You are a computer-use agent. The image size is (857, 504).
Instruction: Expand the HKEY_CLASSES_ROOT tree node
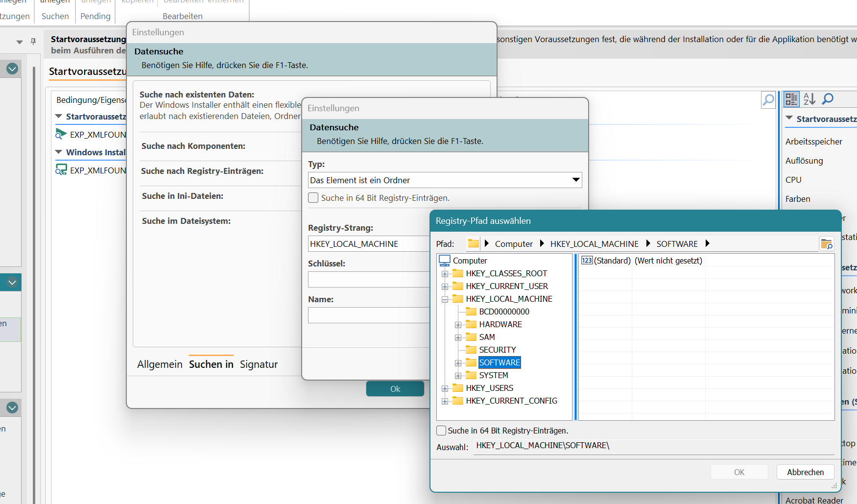[445, 274]
